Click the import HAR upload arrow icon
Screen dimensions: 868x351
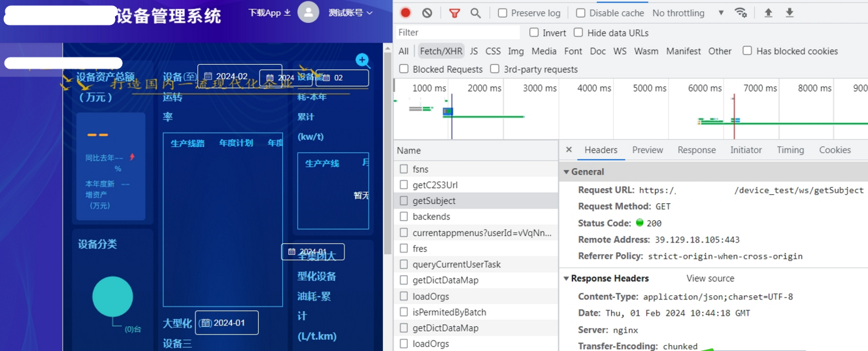(x=768, y=13)
